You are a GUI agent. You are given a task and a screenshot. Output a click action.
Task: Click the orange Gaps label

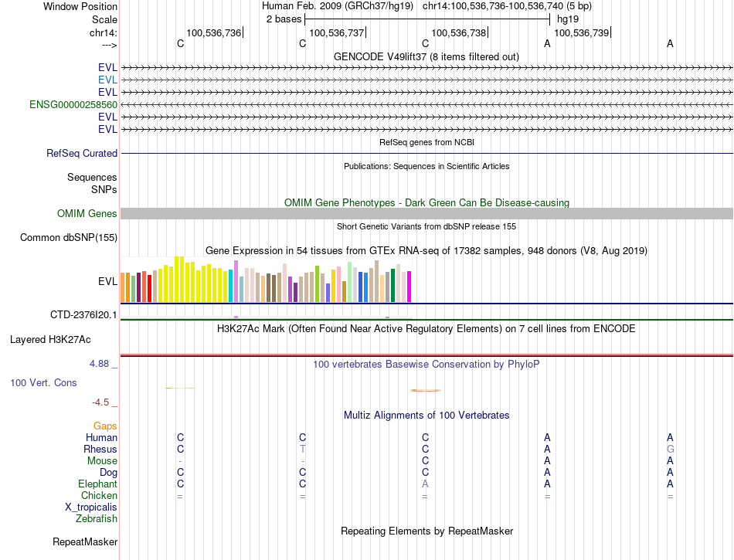(x=105, y=426)
